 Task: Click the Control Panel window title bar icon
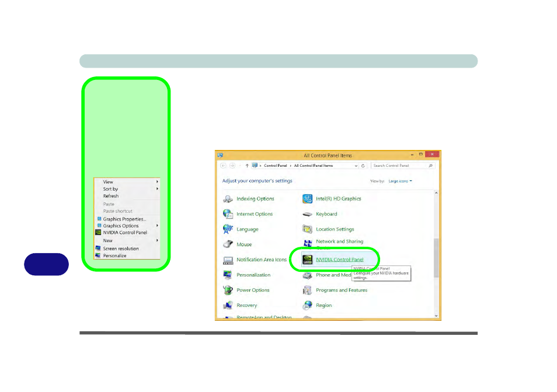click(220, 155)
